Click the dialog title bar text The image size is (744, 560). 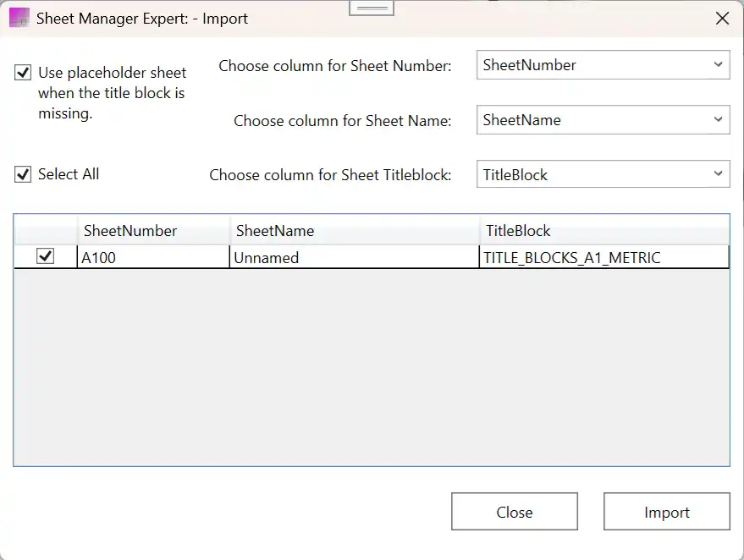pos(142,19)
